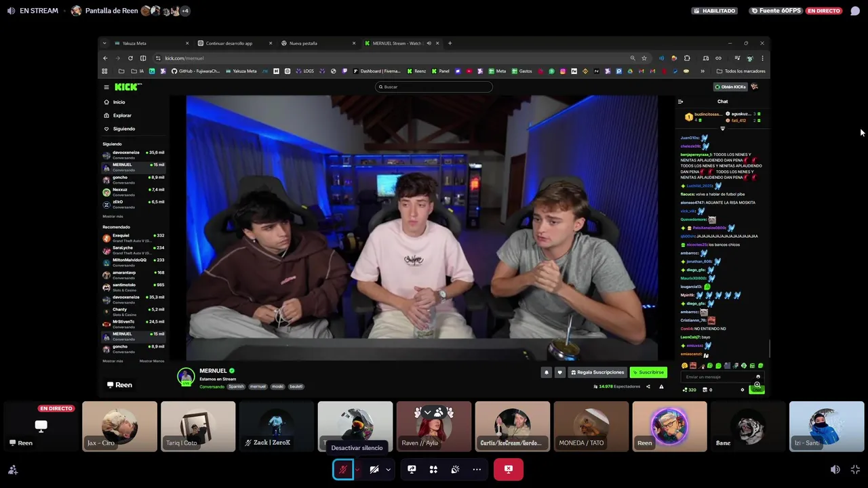Expand Mostrar más under Siguiendo
The image size is (868, 488).
pos(113,216)
